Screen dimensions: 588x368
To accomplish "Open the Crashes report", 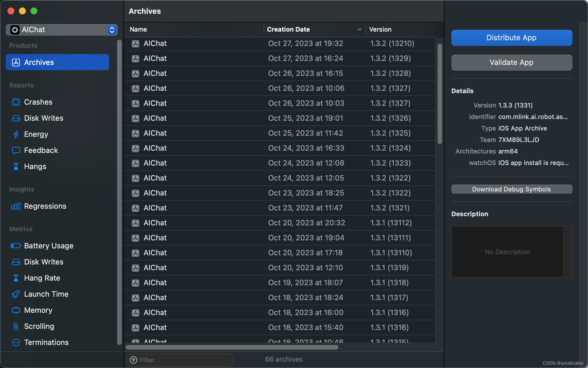I will point(38,102).
